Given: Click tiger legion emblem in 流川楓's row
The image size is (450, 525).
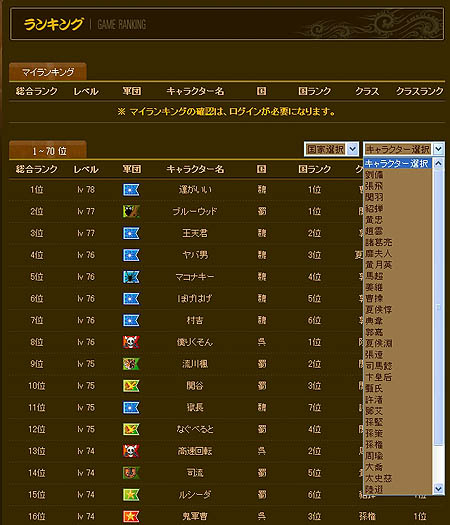Looking at the screenshot, I should [131, 364].
